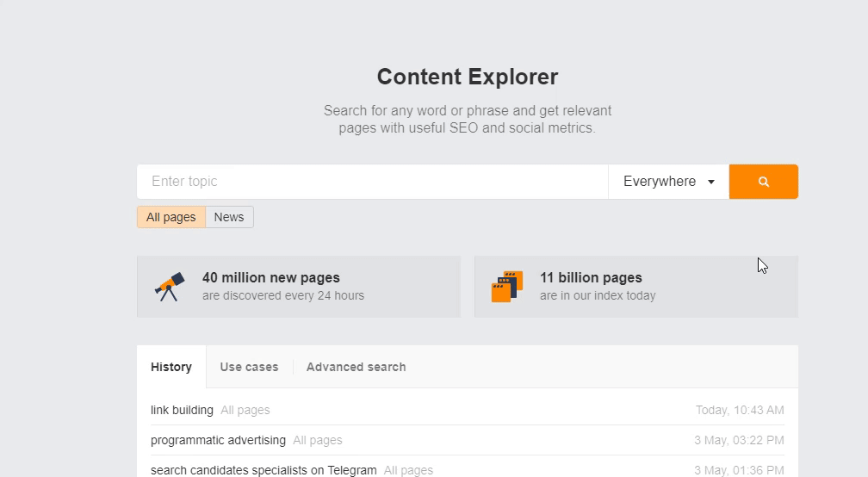This screenshot has height=477, width=868.
Task: Switch to the Advanced search tab
Action: coord(356,367)
